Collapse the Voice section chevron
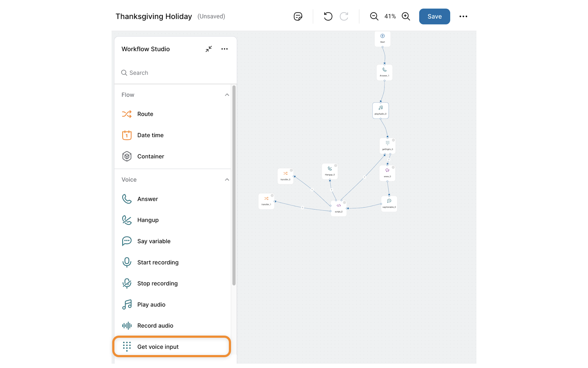588x368 pixels. (227, 180)
